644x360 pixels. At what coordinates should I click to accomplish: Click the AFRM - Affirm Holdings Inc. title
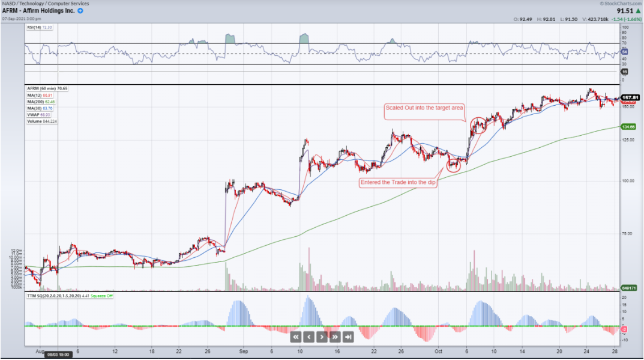38,11
